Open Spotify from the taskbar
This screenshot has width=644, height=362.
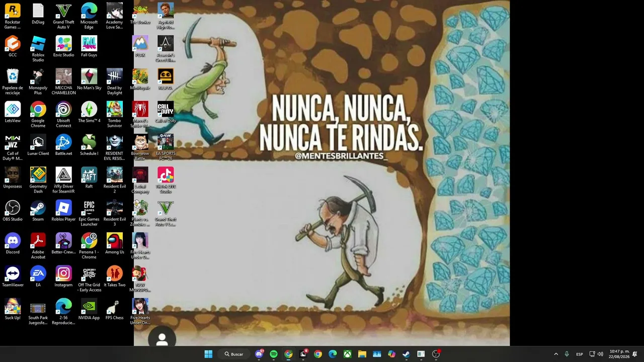274,354
